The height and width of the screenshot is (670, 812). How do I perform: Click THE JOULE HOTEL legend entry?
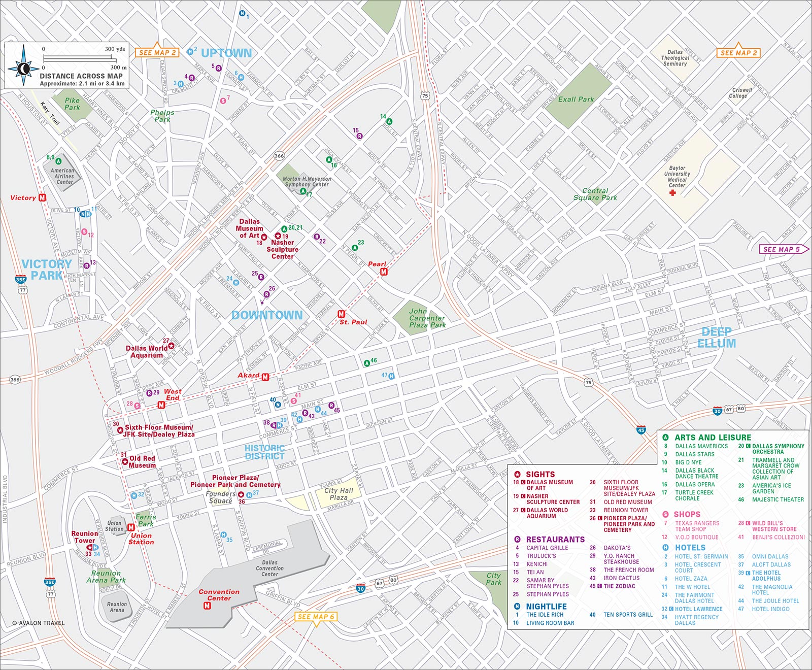click(775, 600)
